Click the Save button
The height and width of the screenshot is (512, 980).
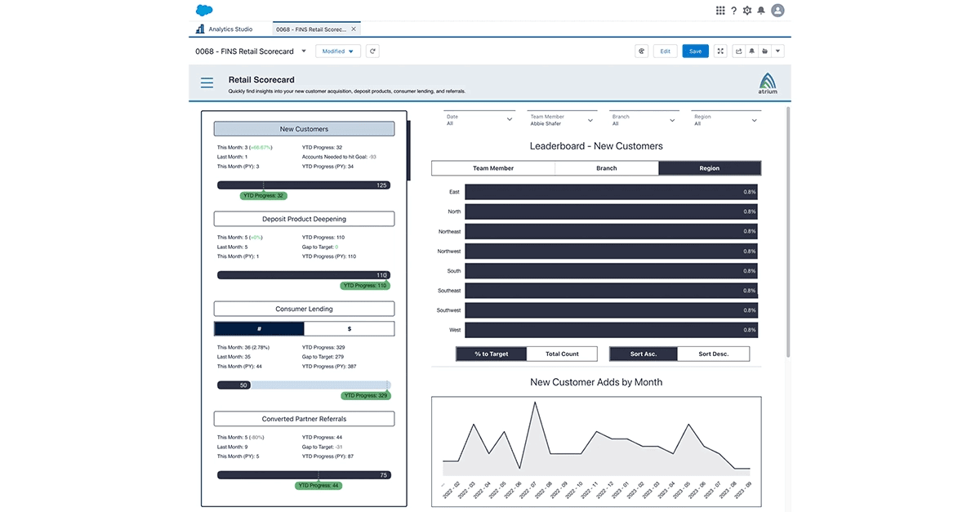coord(695,51)
